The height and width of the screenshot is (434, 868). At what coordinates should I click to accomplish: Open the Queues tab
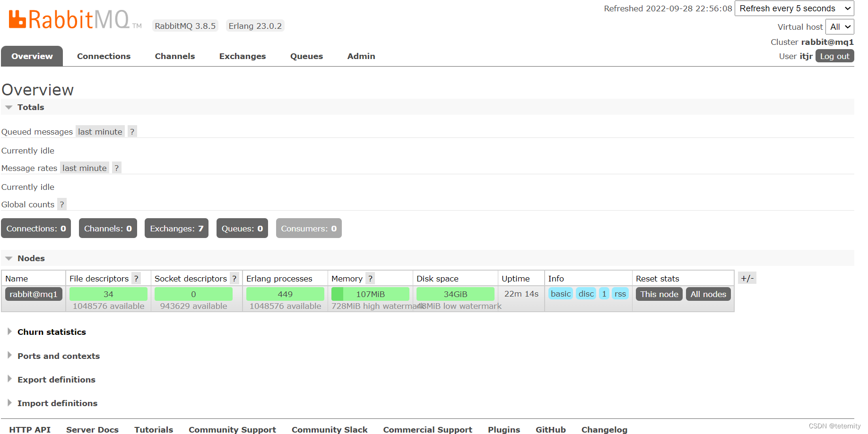[x=307, y=56]
